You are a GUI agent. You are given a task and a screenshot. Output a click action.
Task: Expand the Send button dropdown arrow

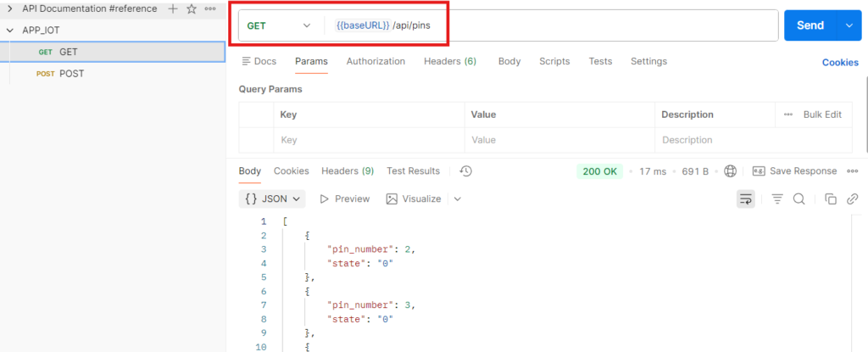point(849,25)
